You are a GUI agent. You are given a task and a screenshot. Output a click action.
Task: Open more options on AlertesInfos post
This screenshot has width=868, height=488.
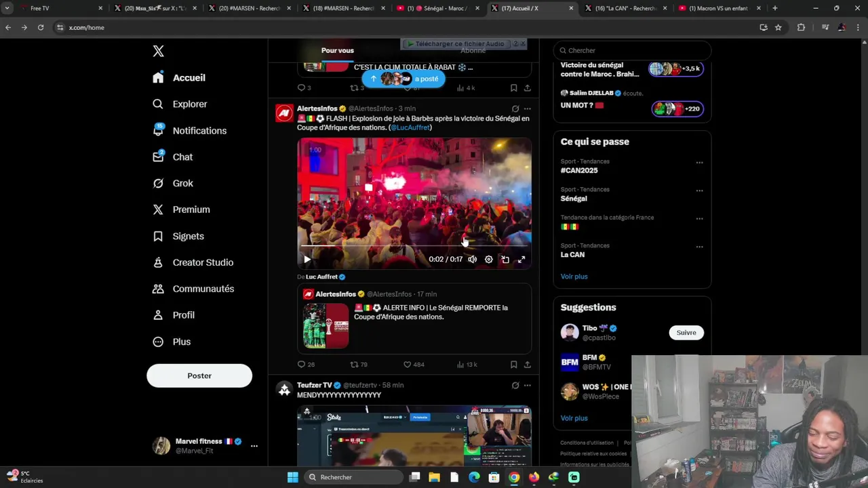(x=527, y=108)
